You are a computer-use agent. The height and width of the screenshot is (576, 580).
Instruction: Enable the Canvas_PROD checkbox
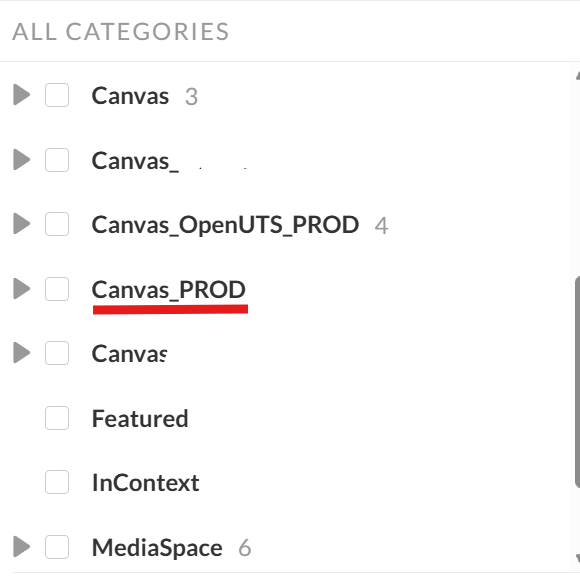[x=57, y=289]
